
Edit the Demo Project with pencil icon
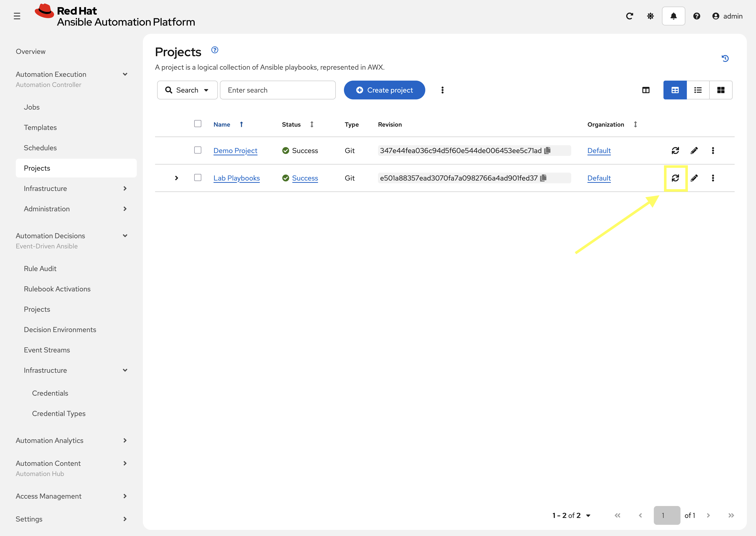click(x=694, y=151)
